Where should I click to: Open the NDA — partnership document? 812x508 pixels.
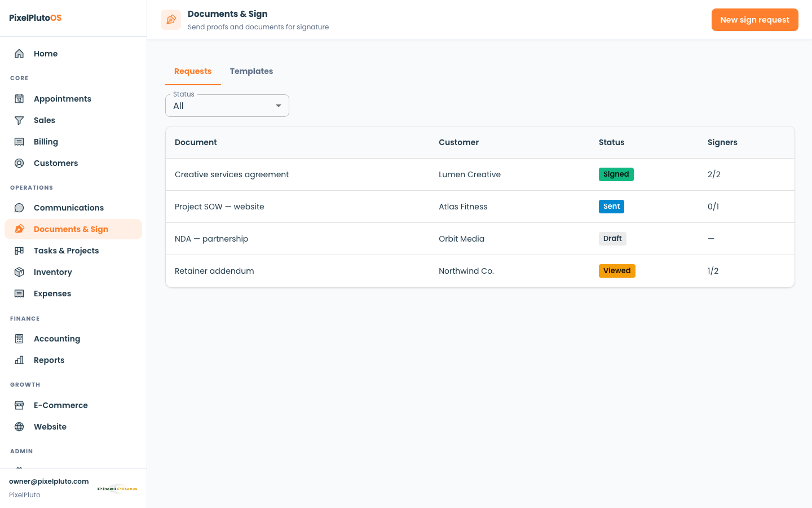tap(211, 239)
